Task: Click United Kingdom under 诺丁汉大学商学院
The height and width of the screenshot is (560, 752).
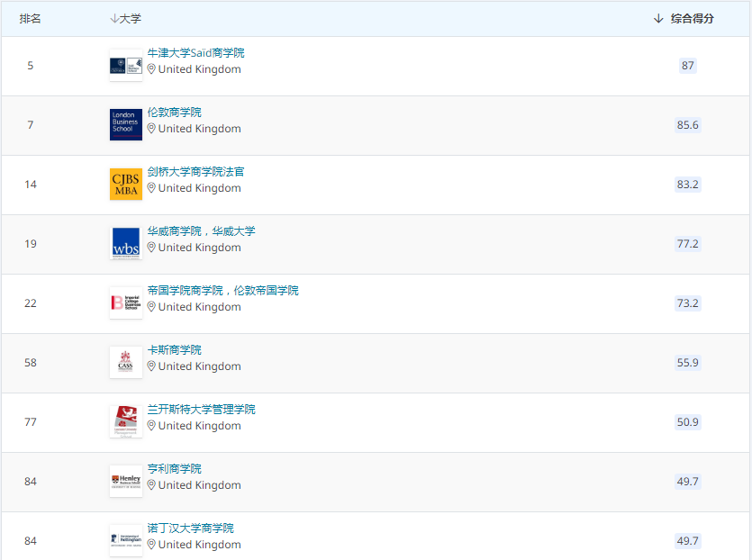Action: 200,545
